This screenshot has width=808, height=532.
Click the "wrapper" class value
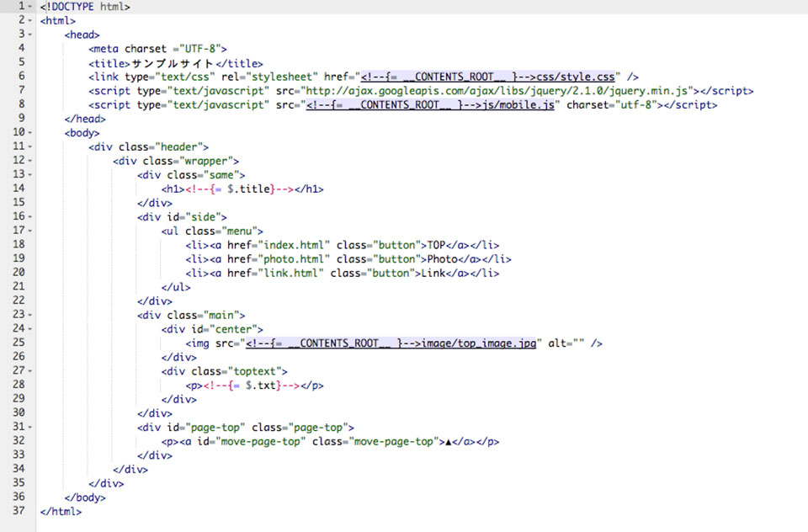[x=206, y=162]
